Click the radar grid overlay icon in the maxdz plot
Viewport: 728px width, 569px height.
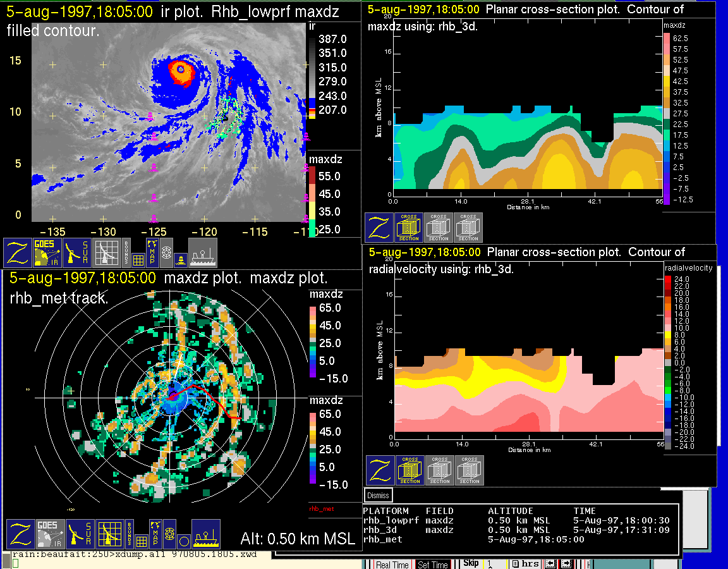109,535
